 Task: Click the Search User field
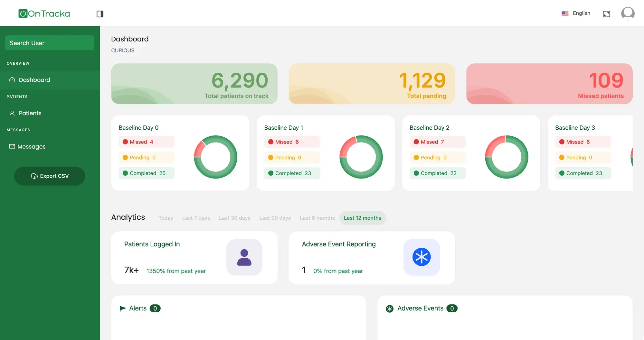coord(50,43)
